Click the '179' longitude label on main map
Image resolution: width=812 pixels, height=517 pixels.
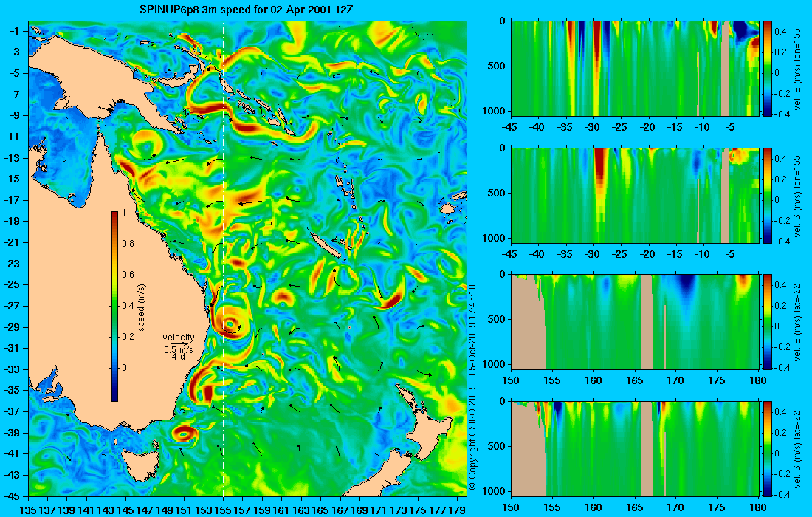click(x=457, y=510)
